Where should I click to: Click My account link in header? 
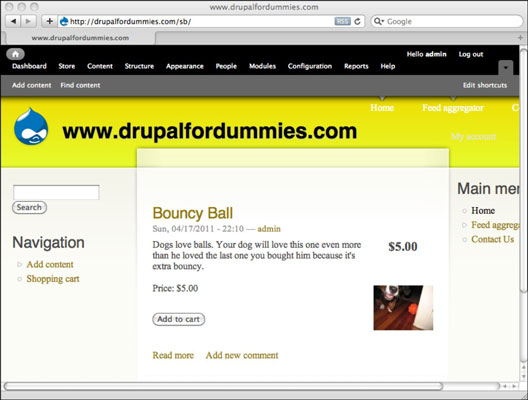[x=473, y=136]
